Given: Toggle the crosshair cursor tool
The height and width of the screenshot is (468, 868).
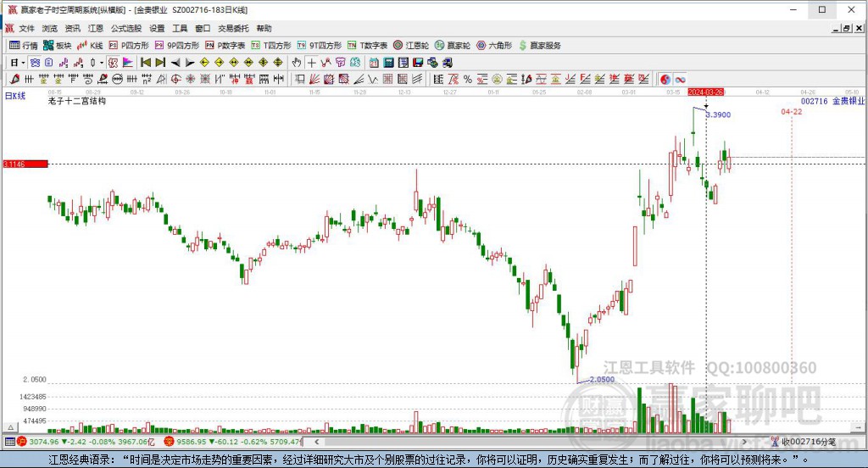Looking at the screenshot, I should click(312, 63).
